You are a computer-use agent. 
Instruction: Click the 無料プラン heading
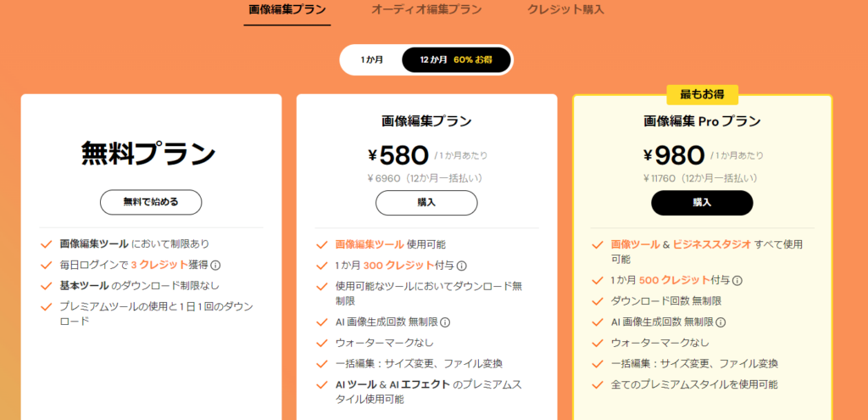(x=148, y=154)
